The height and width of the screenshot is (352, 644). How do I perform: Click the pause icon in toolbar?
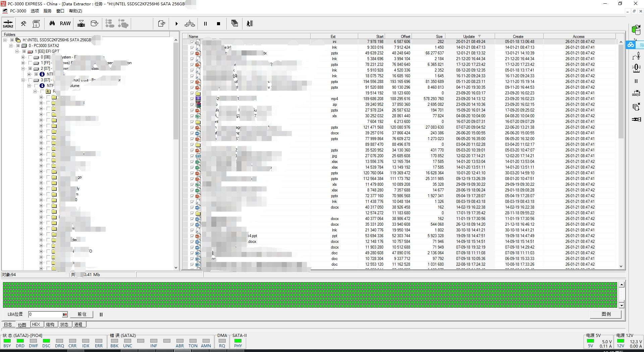[x=205, y=24]
